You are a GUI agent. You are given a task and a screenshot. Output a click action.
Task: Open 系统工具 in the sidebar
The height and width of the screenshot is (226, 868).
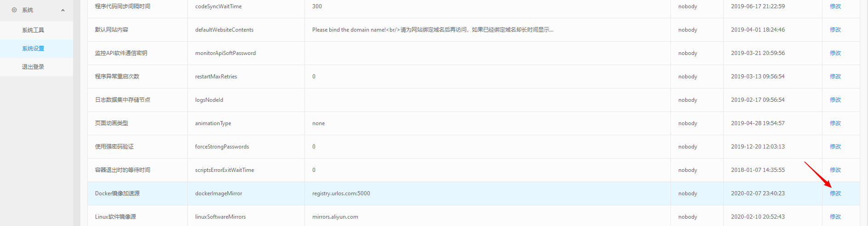[x=33, y=30]
